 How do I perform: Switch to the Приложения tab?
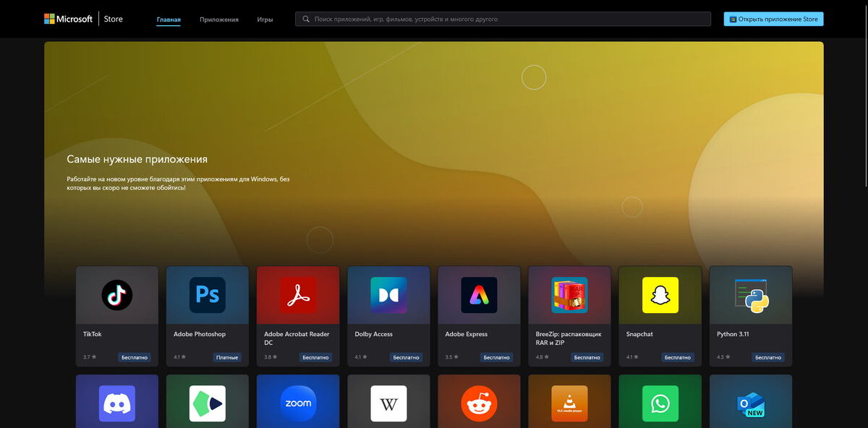[x=219, y=20]
